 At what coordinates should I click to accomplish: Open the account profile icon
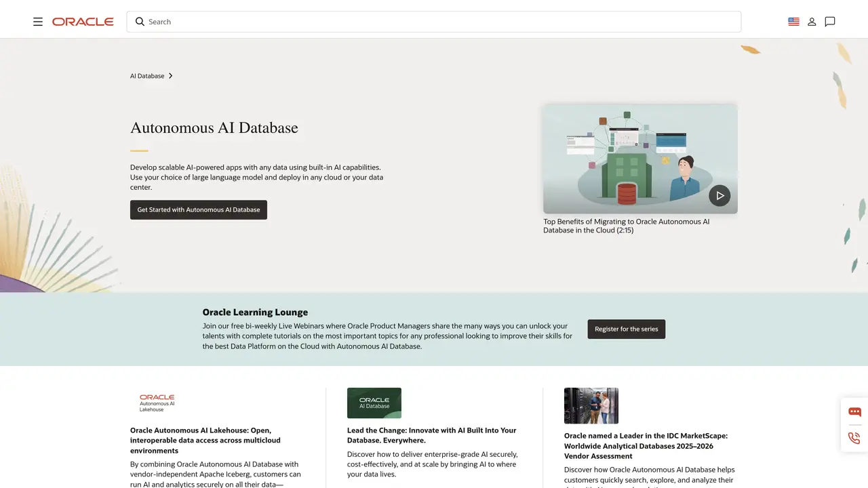[x=812, y=22]
